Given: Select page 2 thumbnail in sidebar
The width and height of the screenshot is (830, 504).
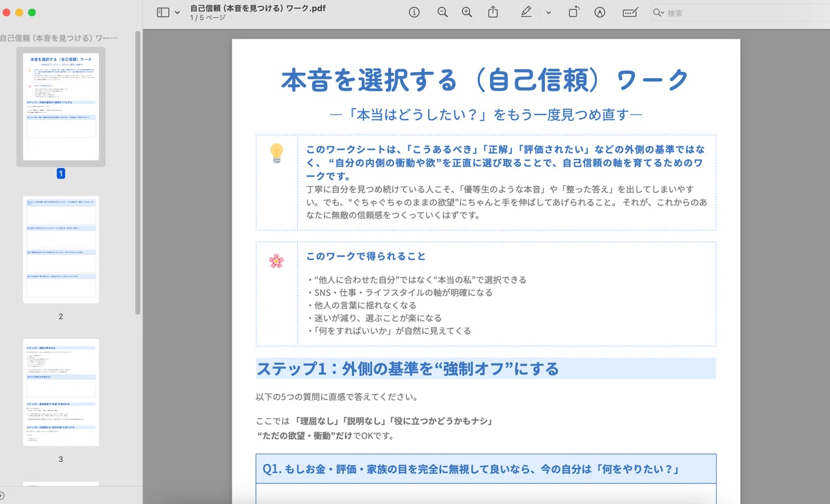Looking at the screenshot, I should pos(61,250).
